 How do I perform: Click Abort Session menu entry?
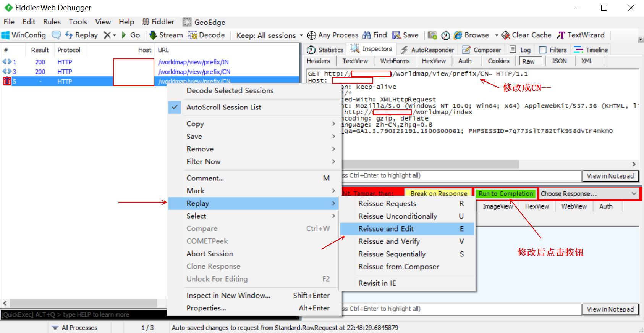pos(254,254)
